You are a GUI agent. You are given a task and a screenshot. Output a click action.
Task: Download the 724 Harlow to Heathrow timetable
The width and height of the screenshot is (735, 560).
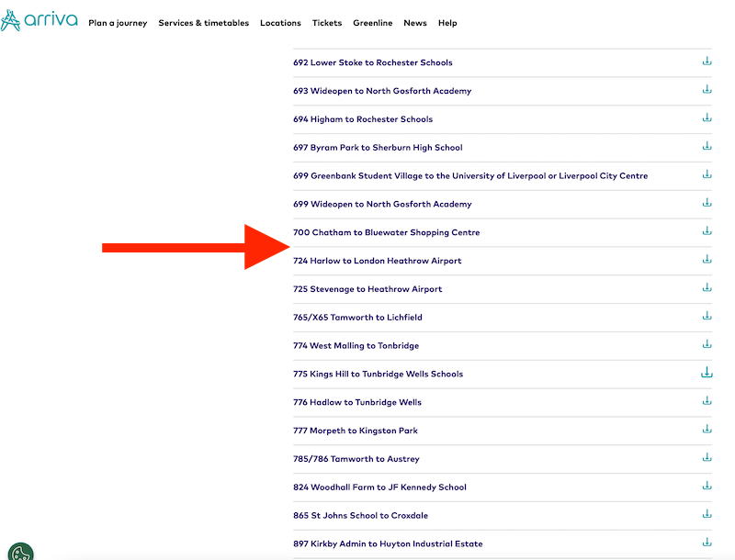[707, 260]
